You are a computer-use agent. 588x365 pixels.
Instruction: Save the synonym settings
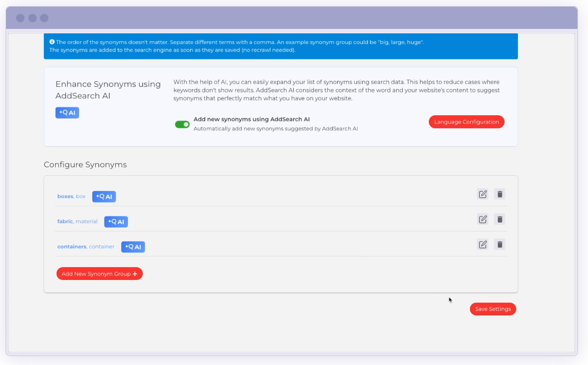click(493, 309)
